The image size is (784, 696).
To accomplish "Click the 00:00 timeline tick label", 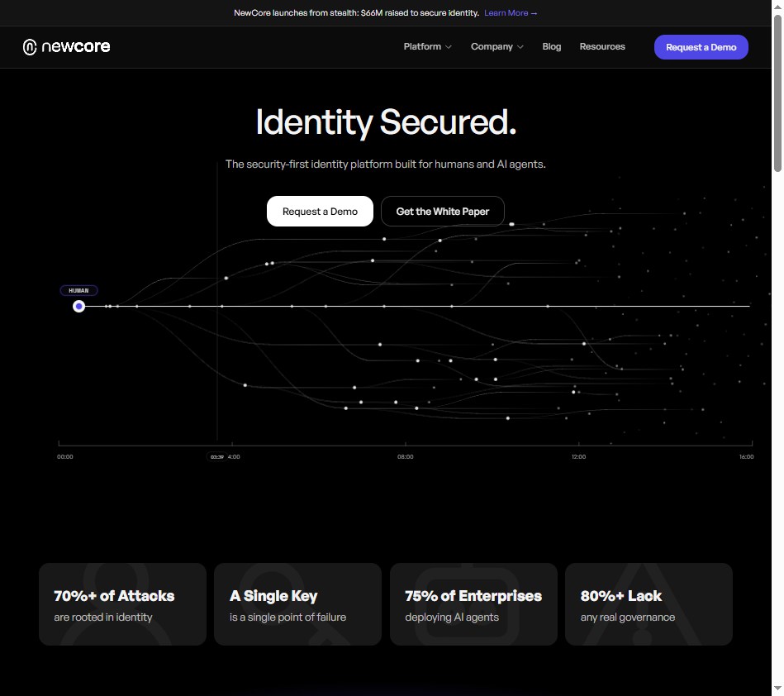I will 65,457.
